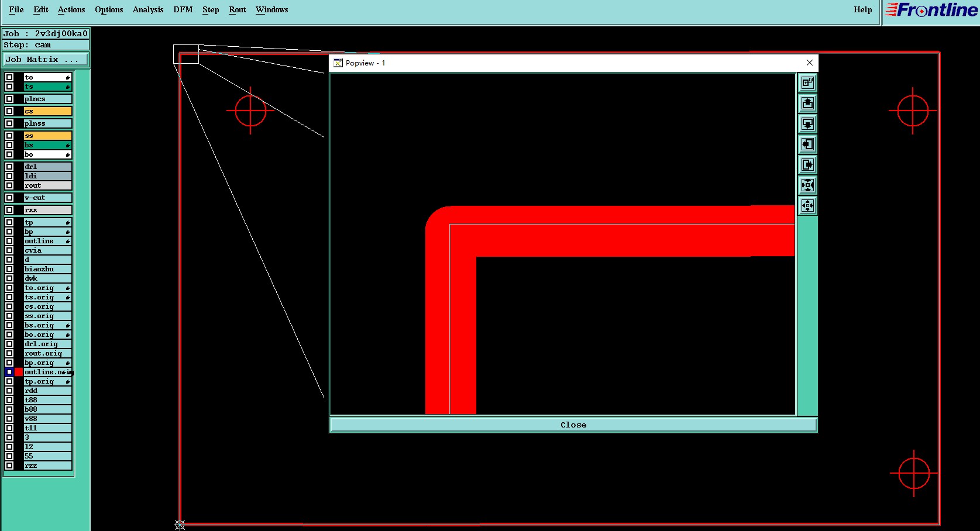980x531 pixels.
Task: Click the red color swatch beside outline.orig
Action: [19, 372]
